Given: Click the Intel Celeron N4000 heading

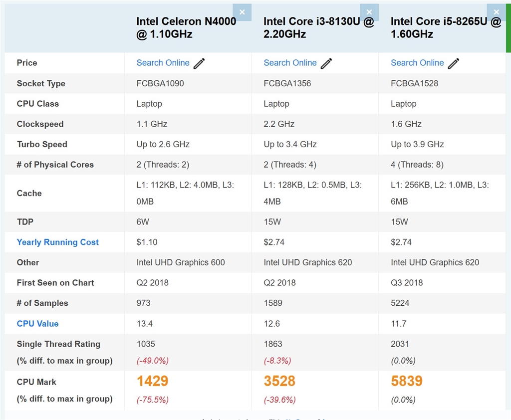Looking at the screenshot, I should (186, 27).
